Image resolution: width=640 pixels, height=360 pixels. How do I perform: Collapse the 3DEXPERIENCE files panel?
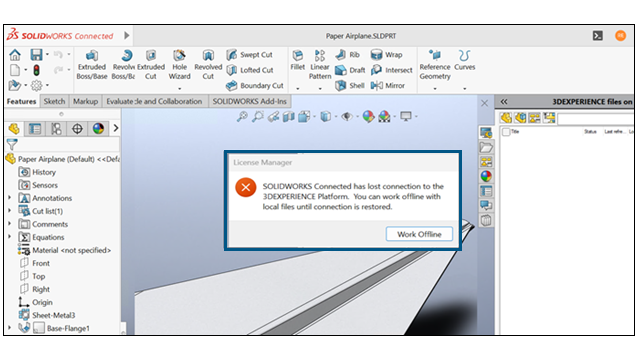[x=504, y=102]
